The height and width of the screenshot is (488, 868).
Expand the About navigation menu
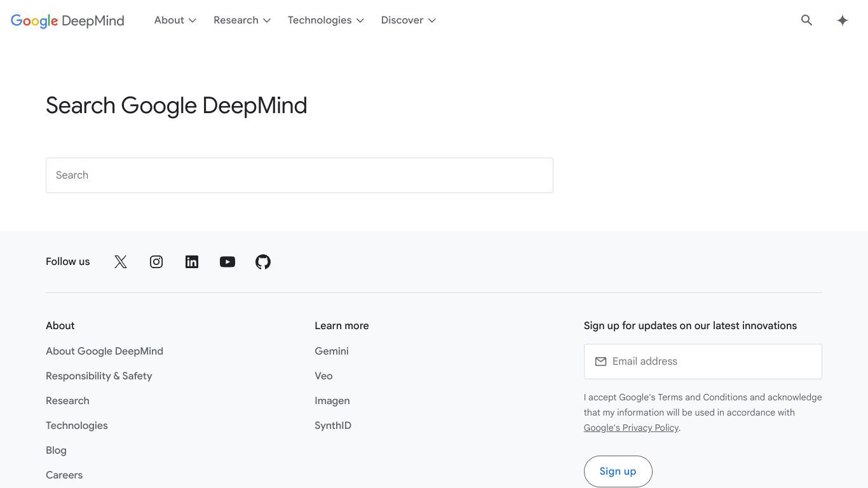175,20
